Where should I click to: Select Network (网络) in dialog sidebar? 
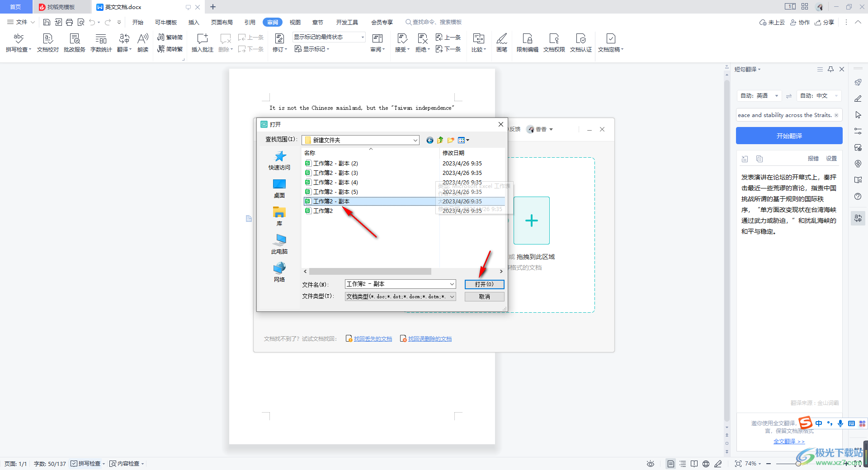click(x=279, y=273)
